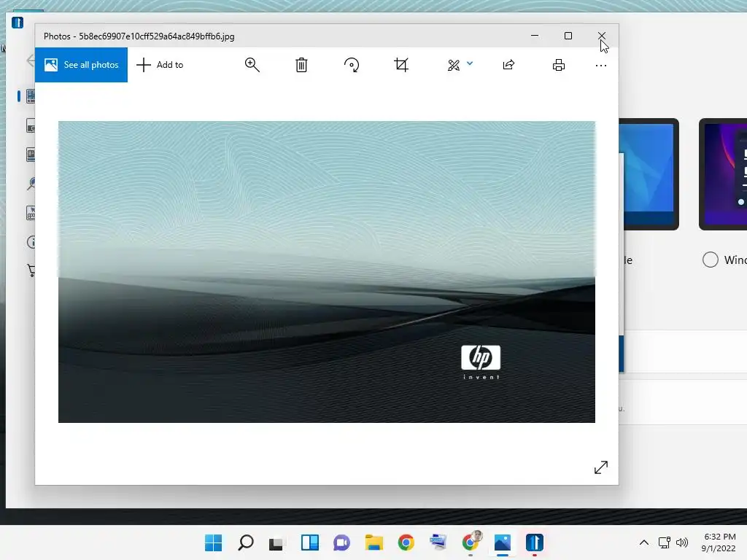Pick the blue desktop thumbnail in background window
The image size is (747, 560).
pos(649,174)
